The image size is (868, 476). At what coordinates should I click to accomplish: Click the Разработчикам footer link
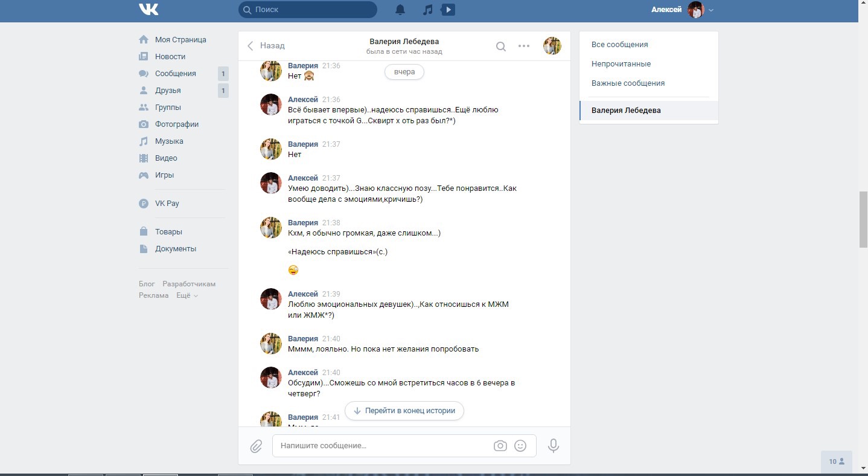(x=189, y=284)
